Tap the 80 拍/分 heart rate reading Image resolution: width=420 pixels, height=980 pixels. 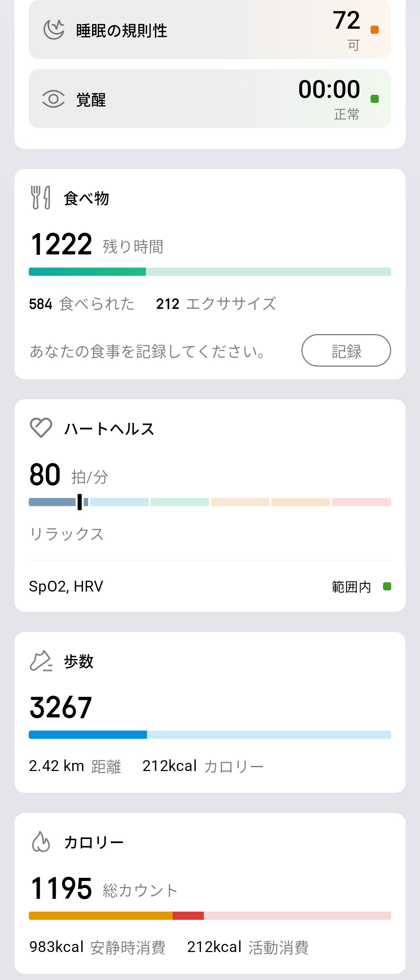(x=68, y=475)
